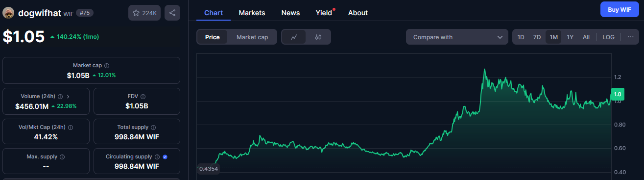Viewport: 644px width, 180px height.
Task: Click the dogwifhat coin logo
Action: pyautogui.click(x=8, y=13)
